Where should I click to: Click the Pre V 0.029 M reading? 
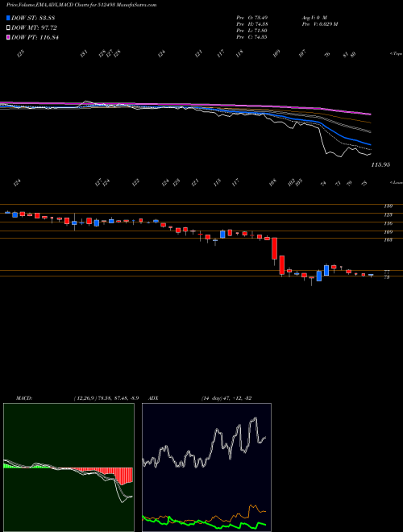pos(319,23)
